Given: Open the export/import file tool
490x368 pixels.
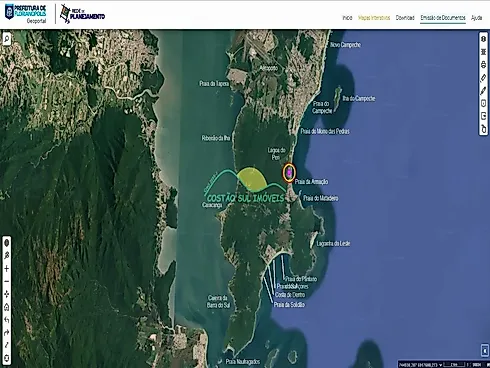Looking at the screenshot, I should coord(483,116).
